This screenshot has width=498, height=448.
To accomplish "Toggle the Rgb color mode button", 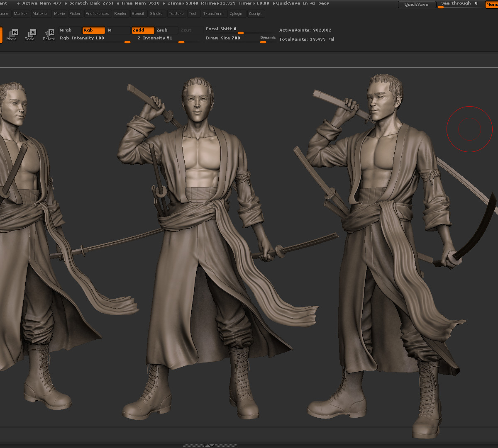I will tap(93, 30).
